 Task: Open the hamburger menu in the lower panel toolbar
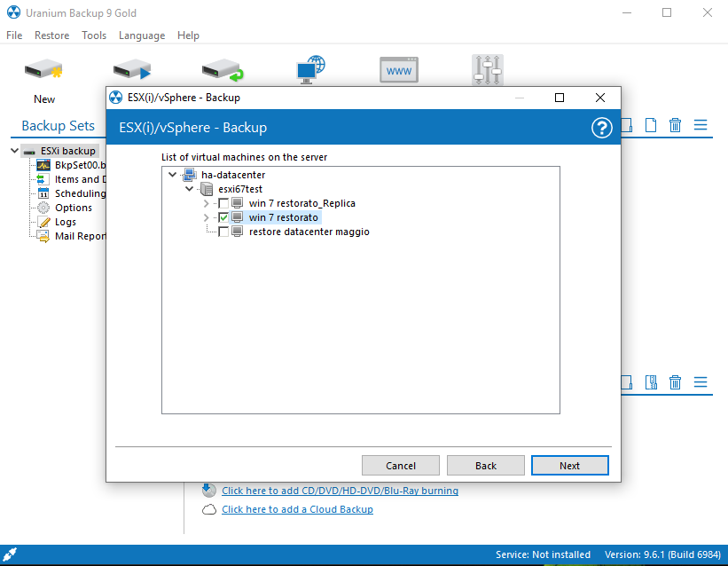701,382
